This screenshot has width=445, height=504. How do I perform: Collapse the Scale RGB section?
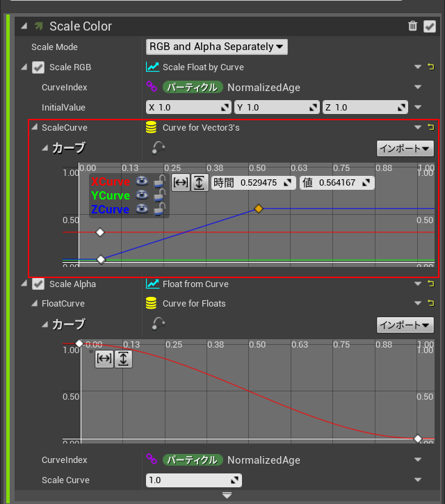click(x=24, y=67)
